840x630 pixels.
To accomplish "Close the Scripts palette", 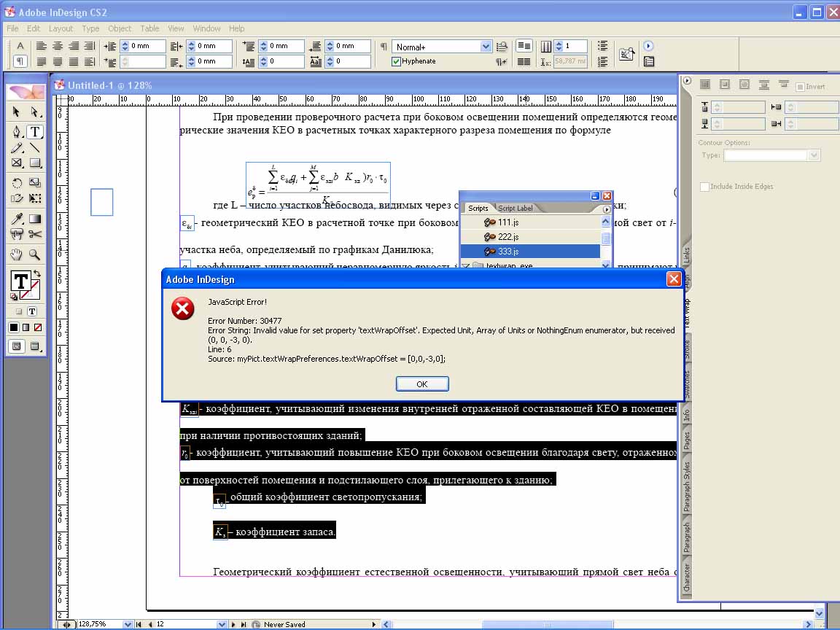I will [x=607, y=196].
